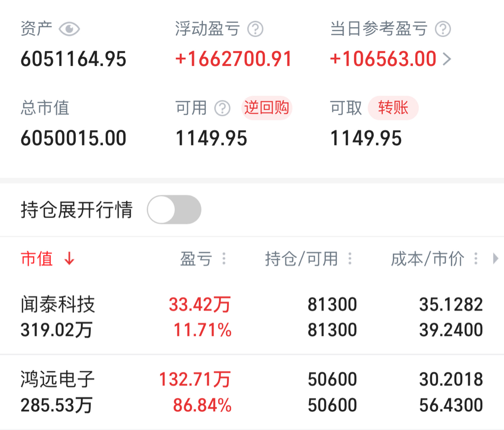This screenshot has width=504, height=430.
Task: Open the floating profit/loss help icon
Action: [x=255, y=29]
